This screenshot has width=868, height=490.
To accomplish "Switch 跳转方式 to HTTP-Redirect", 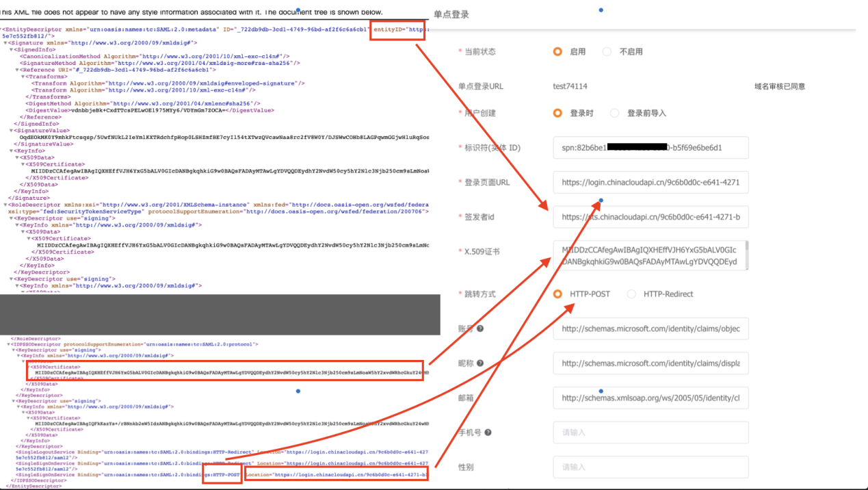I will 631,294.
